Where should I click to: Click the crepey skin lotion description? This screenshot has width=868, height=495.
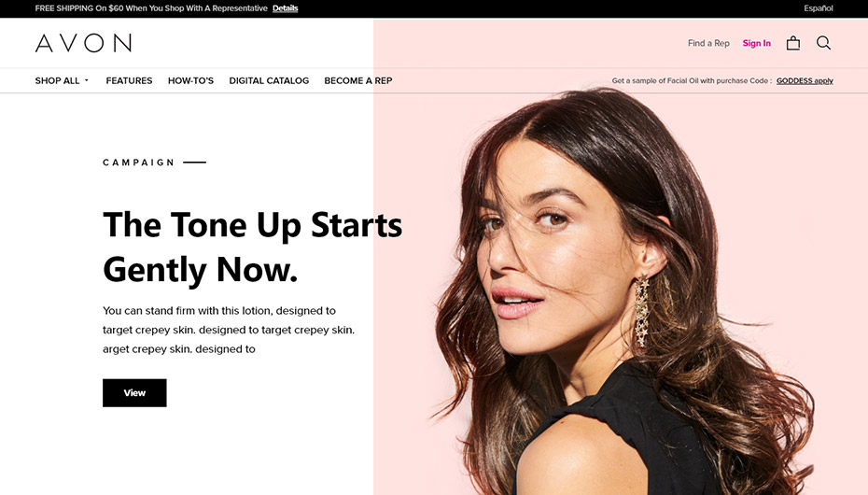(229, 330)
